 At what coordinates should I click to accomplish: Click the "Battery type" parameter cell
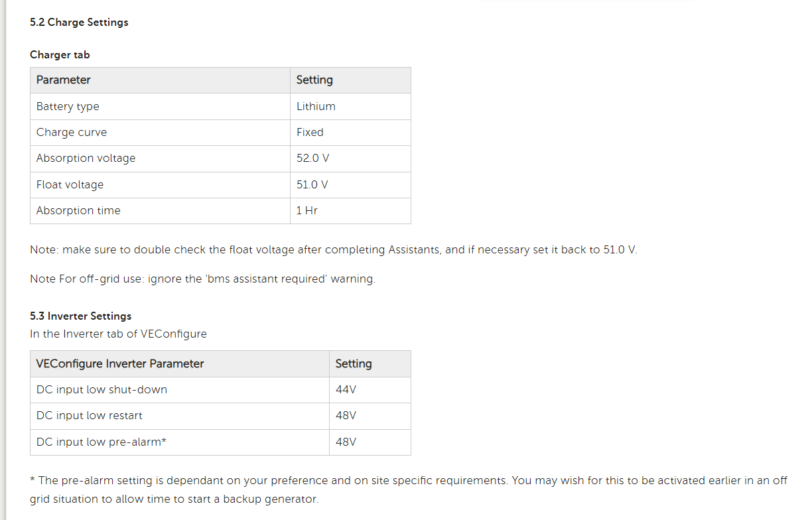click(68, 106)
